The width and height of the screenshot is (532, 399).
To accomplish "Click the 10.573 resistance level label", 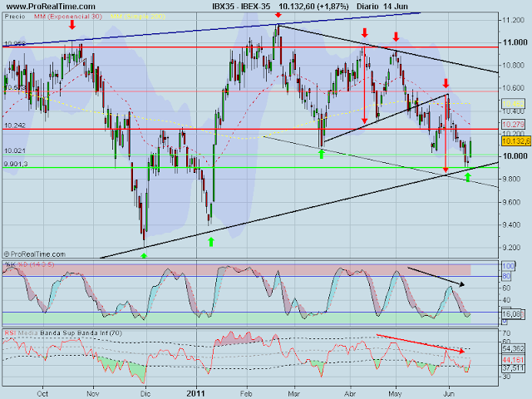I will [x=15, y=87].
